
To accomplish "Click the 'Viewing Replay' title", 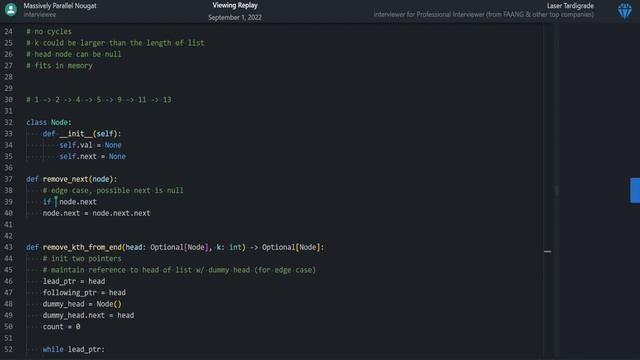I will [235, 5].
